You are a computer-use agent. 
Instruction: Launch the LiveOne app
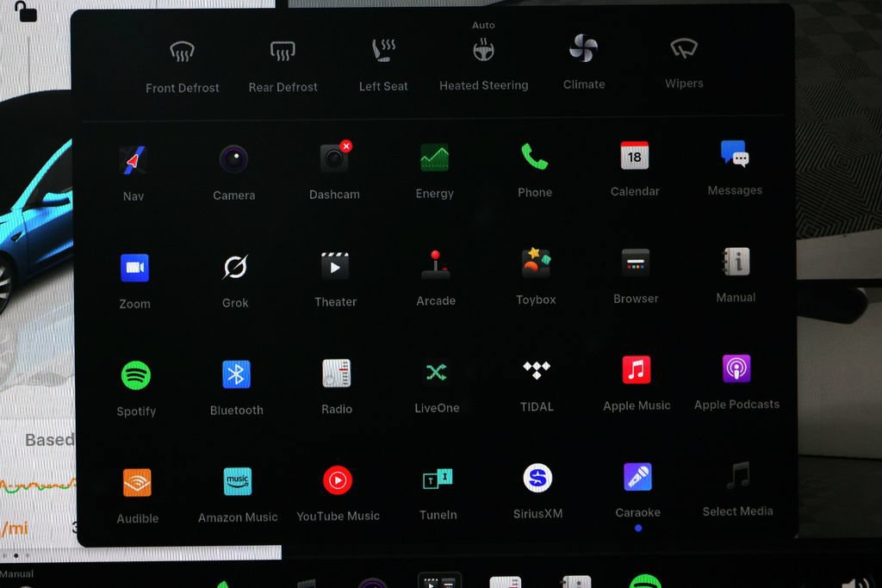437,372
